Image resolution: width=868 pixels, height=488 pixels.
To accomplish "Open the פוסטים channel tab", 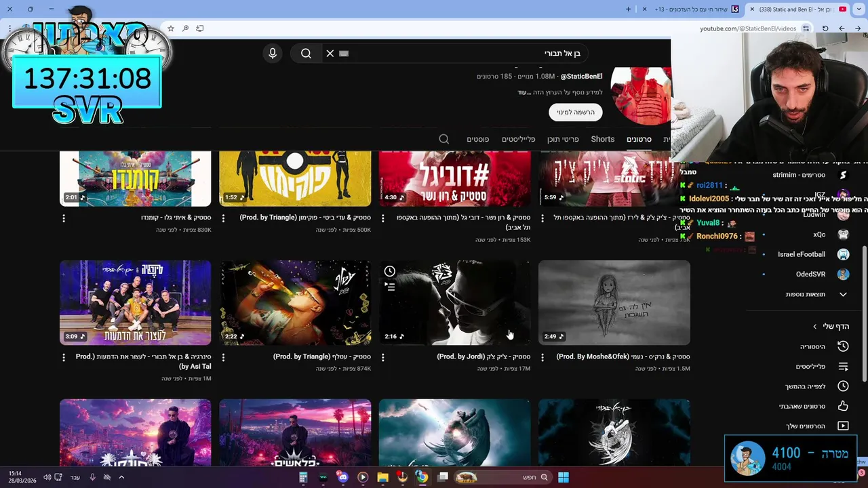I will tap(477, 139).
